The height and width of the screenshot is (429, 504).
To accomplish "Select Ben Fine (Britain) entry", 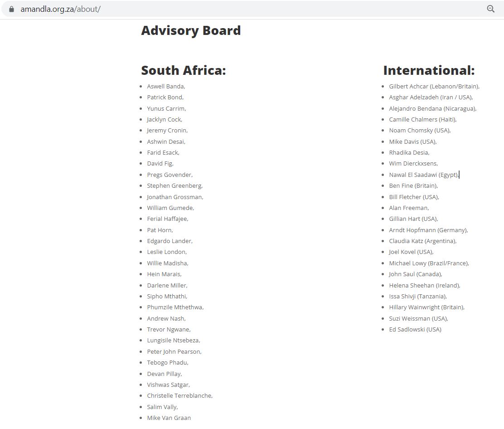I will point(413,185).
